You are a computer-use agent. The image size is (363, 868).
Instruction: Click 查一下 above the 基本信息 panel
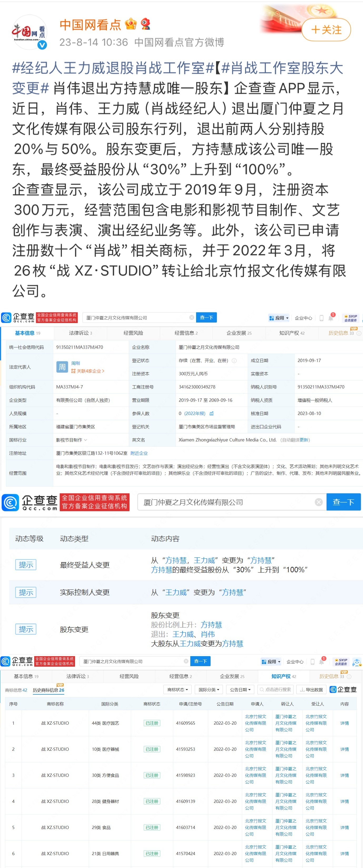tap(206, 318)
